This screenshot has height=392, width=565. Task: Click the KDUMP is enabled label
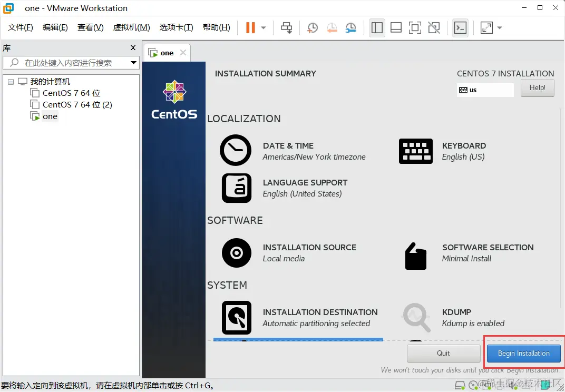coord(473,324)
